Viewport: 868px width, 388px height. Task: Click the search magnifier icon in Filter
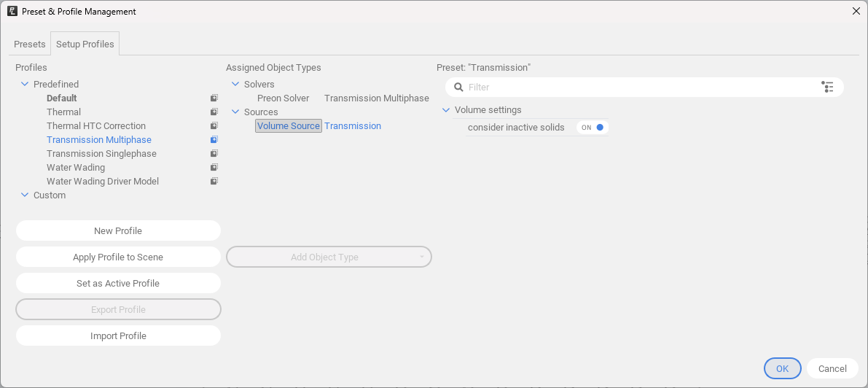[458, 87]
